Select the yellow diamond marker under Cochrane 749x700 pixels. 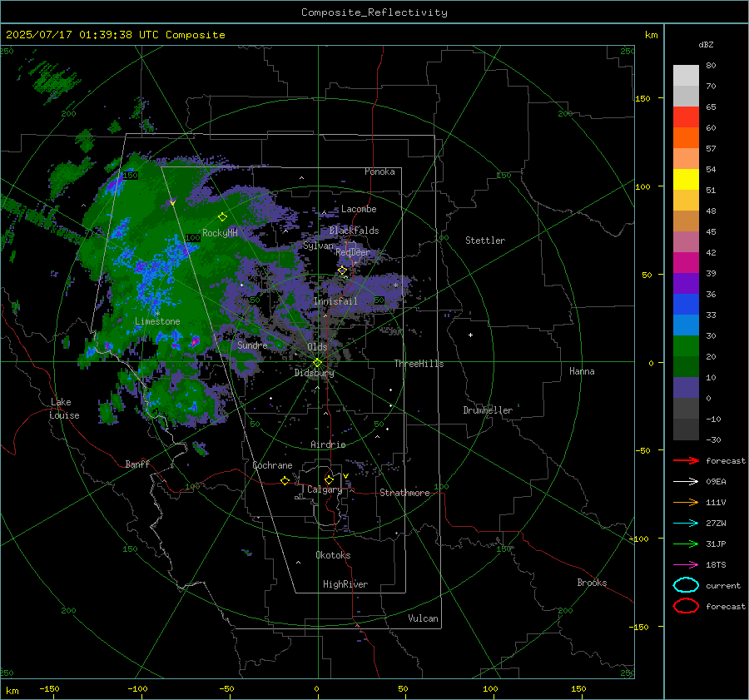[285, 480]
